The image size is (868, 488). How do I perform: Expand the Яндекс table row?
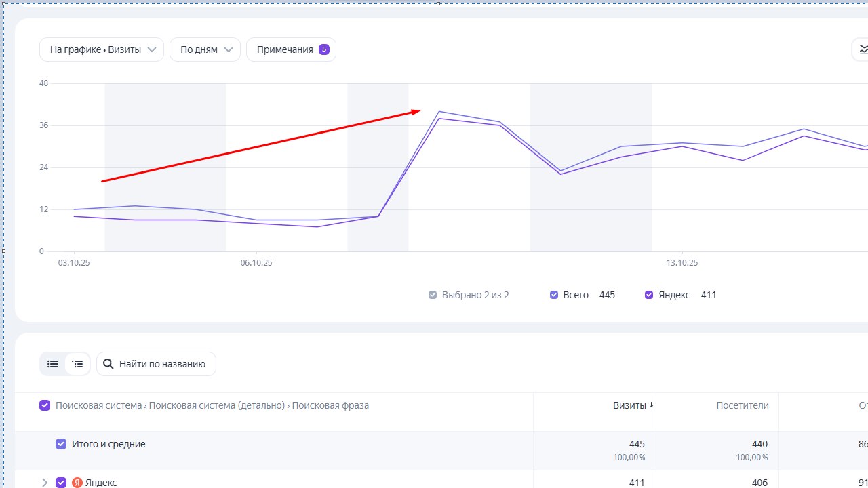(x=45, y=483)
